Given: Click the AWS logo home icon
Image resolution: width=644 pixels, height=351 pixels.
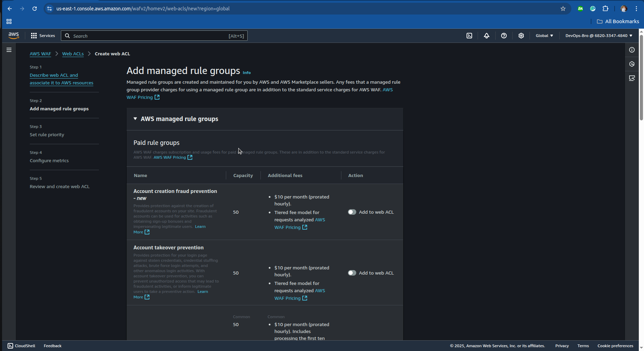Looking at the screenshot, I should 13,35.
